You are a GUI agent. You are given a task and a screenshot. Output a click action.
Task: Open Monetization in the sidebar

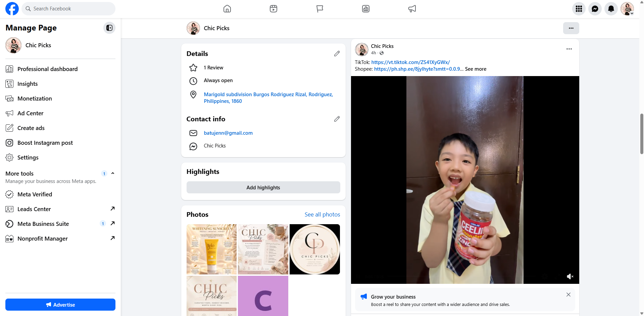(x=60, y=99)
